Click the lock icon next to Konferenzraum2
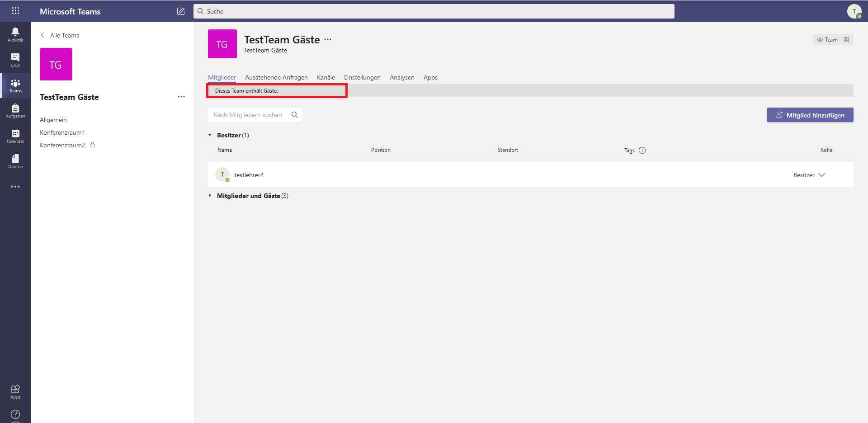Screen dimensions: 868x423 pyautogui.click(x=93, y=145)
